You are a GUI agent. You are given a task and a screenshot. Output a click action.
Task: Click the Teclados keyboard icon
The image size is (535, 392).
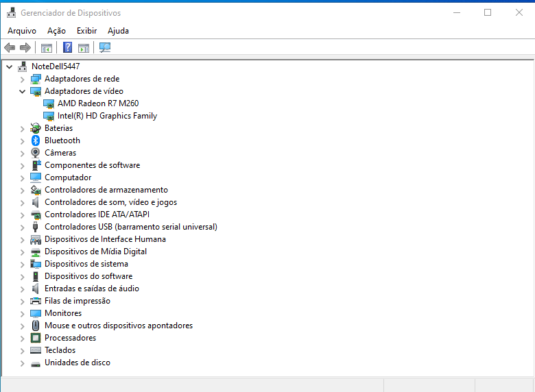tap(36, 350)
